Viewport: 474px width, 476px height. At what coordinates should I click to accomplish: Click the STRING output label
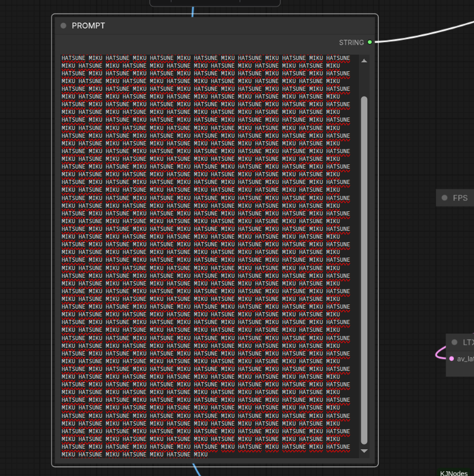click(351, 43)
